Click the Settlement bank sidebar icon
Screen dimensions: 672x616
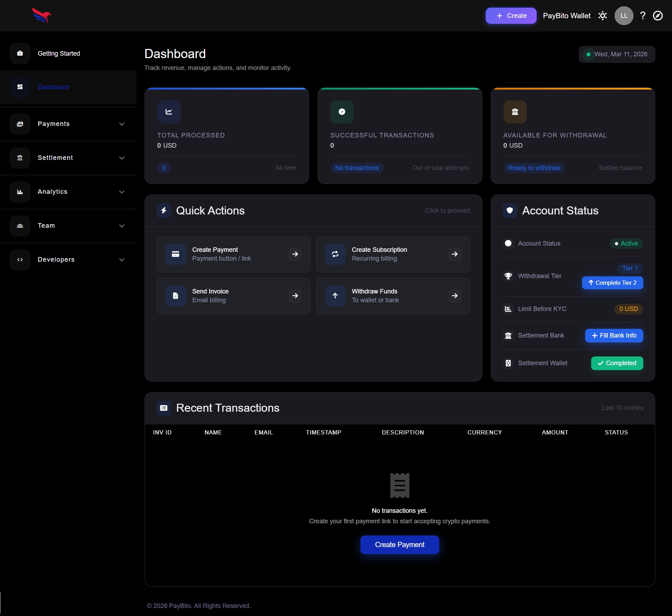(x=20, y=158)
